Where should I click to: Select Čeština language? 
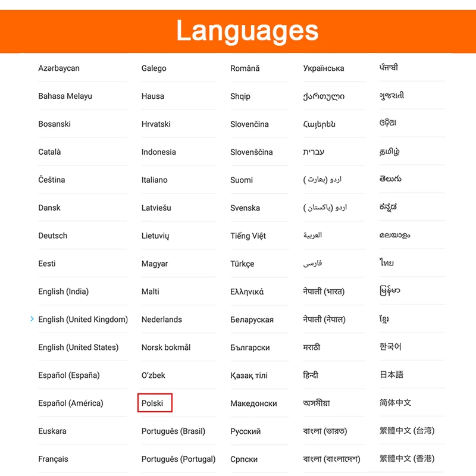click(52, 180)
